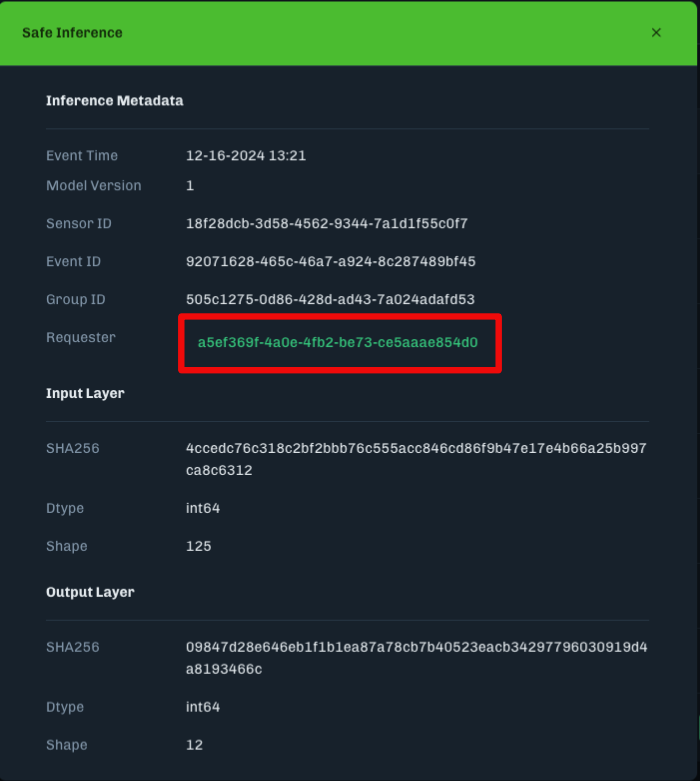Click the Event Time field label
700x781 pixels.
[82, 156]
